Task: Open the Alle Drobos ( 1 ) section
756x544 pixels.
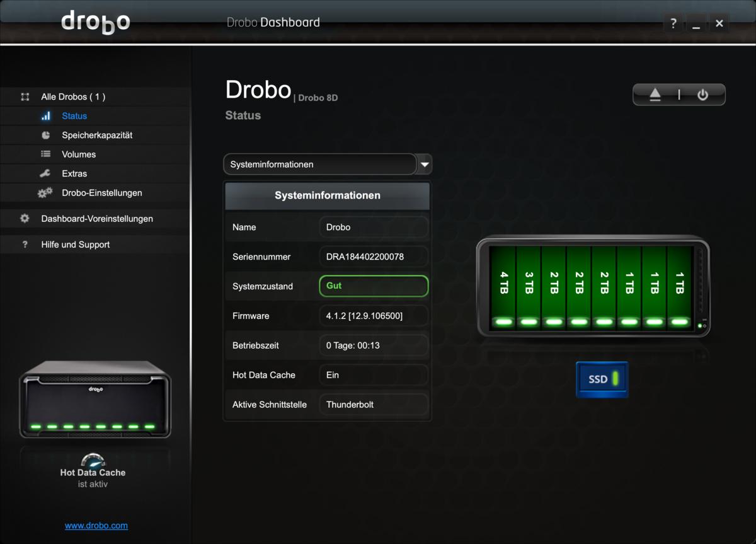Action: [x=73, y=96]
